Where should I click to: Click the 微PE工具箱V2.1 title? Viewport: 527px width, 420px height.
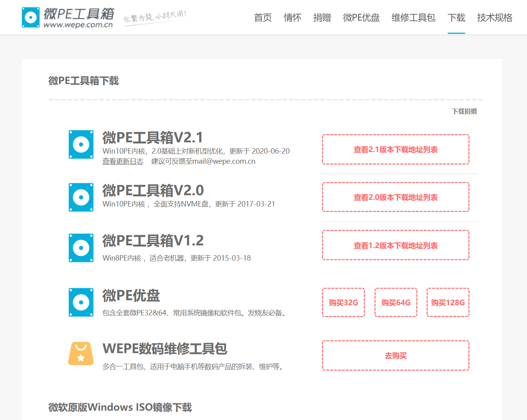[152, 138]
